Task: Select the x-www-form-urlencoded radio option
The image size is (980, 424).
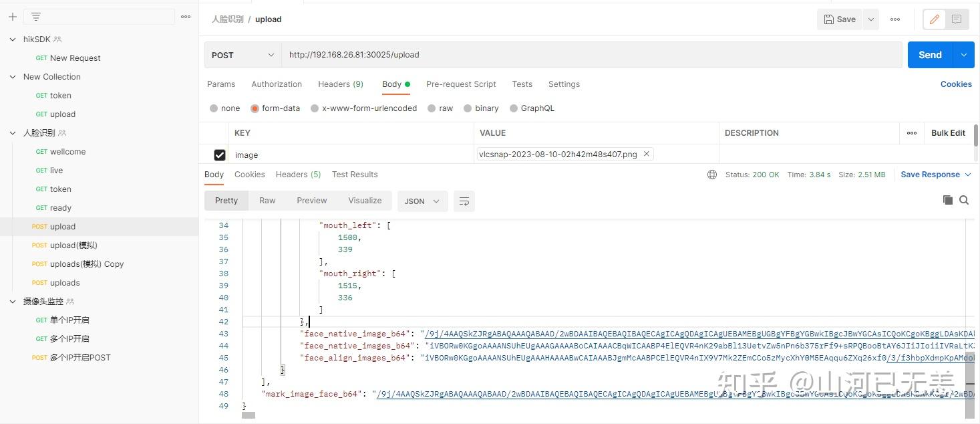Action: 315,108
